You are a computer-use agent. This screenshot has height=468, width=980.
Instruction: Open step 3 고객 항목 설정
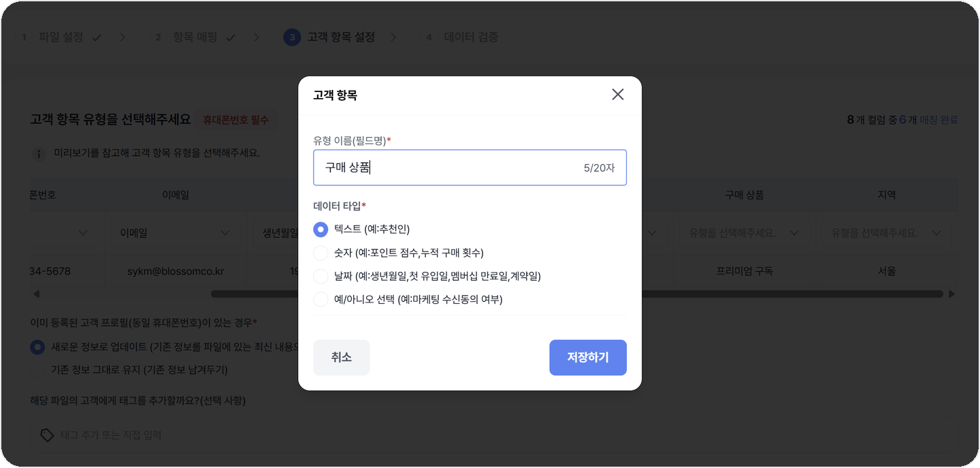pos(329,37)
